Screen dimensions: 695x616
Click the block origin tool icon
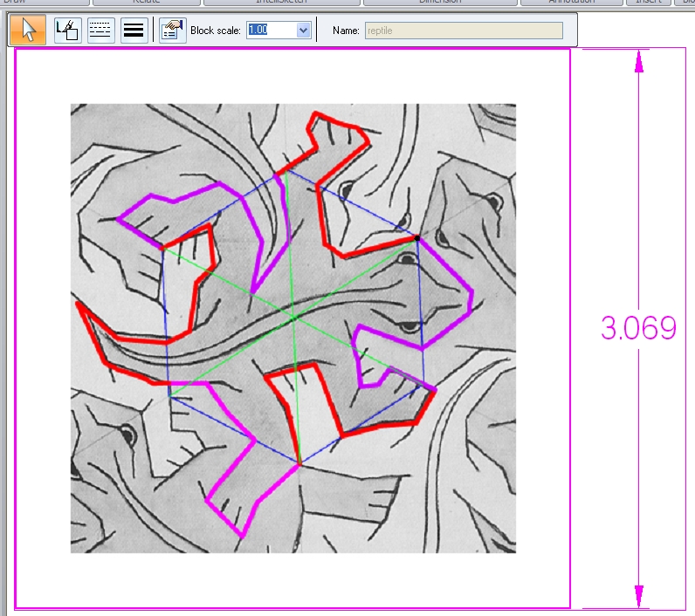tap(67, 31)
